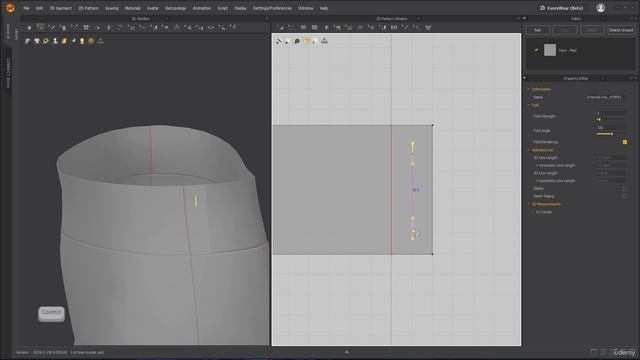Screen dimensions: 640x360
Task: Click the Copy button in Fabric panel
Action: pos(565,30)
